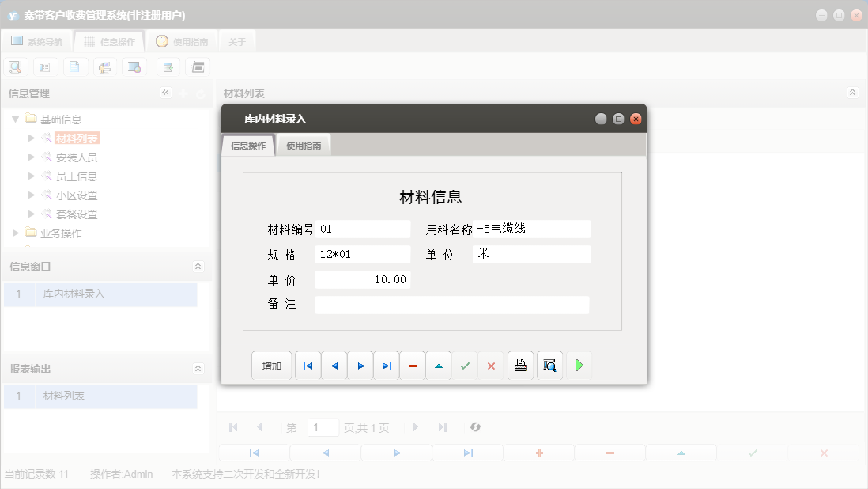Image resolution: width=868 pixels, height=489 pixels.
Task: Click the add-window icon in the toolbar
Action: point(168,66)
